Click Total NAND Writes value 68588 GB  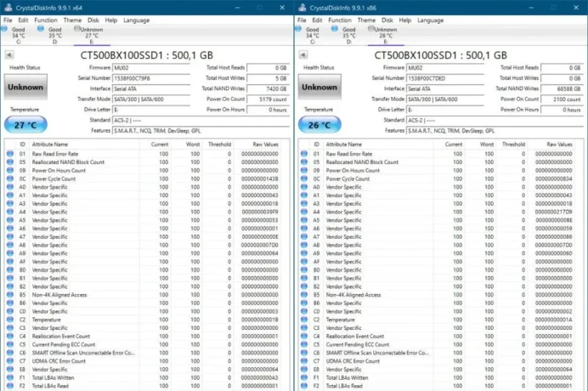click(562, 89)
